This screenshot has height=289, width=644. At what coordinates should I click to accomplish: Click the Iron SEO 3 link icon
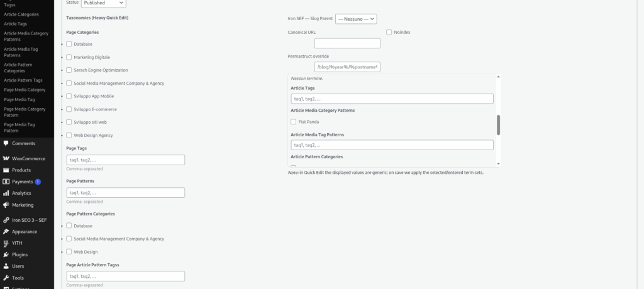6,220
